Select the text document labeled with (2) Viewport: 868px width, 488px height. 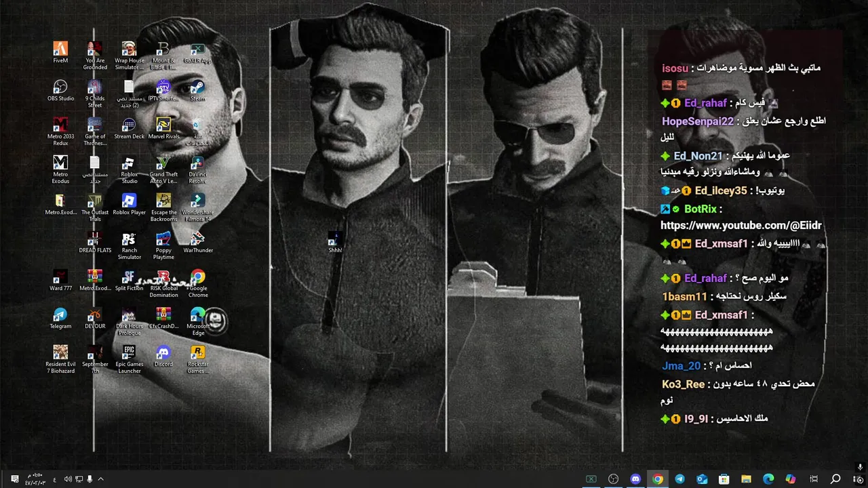[129, 94]
